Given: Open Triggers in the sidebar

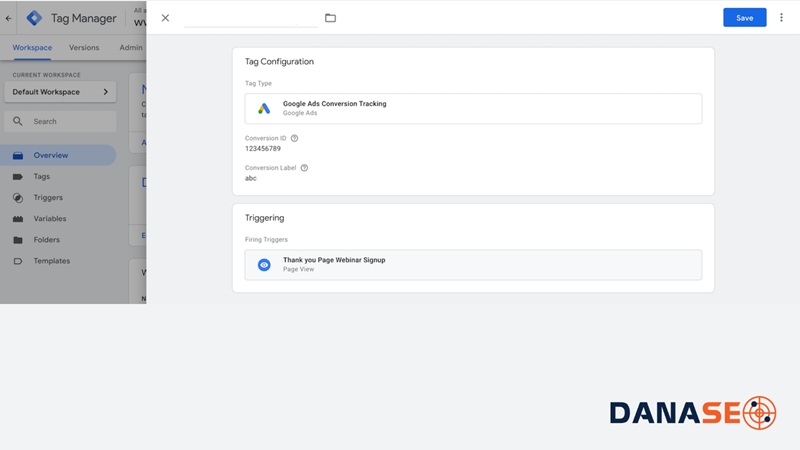Looking at the screenshot, I should pyautogui.click(x=48, y=197).
